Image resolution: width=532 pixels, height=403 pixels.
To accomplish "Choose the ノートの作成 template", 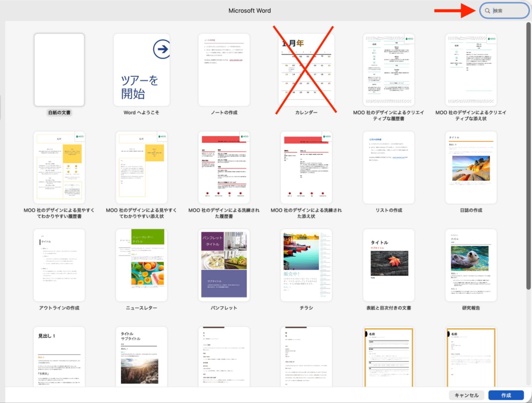I will (x=224, y=70).
